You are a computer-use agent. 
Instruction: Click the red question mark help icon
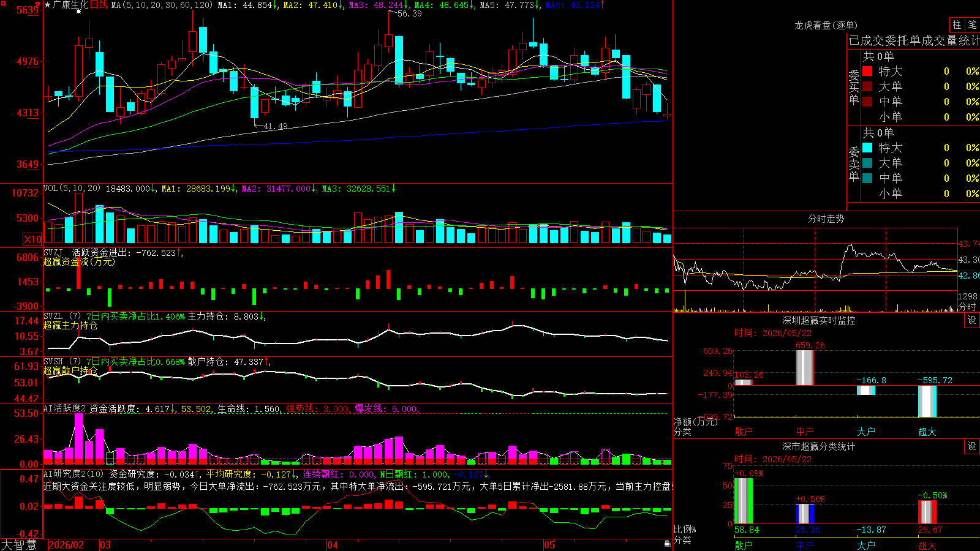tap(38, 4)
